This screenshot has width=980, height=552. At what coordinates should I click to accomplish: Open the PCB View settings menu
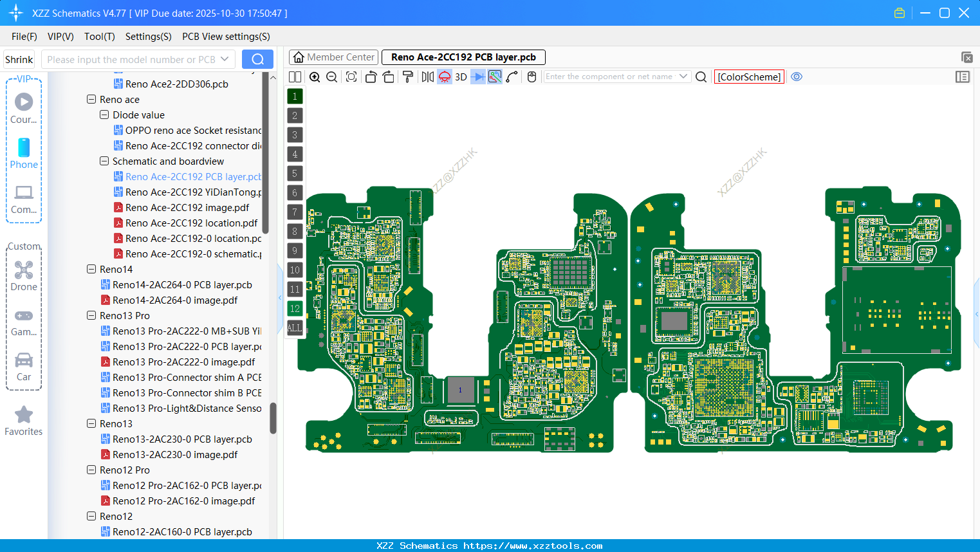(x=226, y=37)
